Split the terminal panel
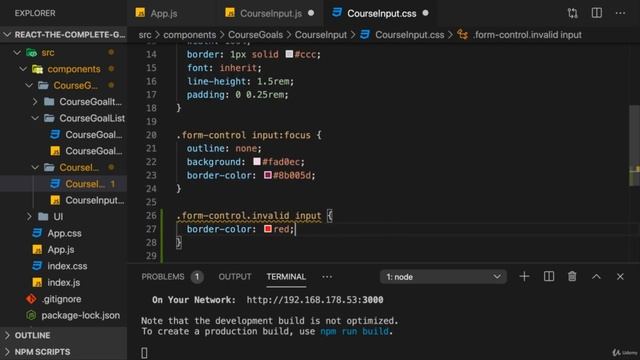640x360 pixels. coord(549,277)
